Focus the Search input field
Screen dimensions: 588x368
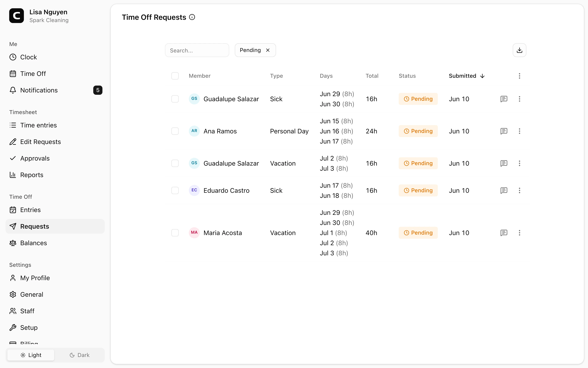(197, 50)
